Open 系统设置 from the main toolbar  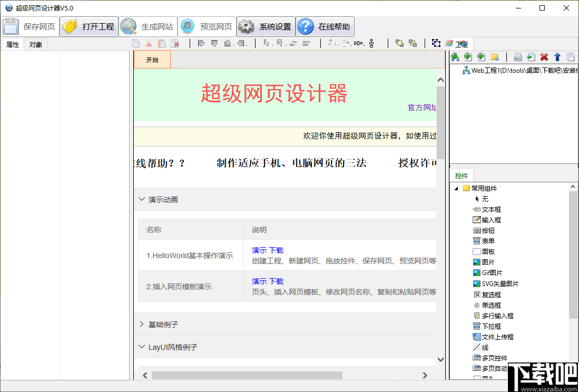[266, 26]
